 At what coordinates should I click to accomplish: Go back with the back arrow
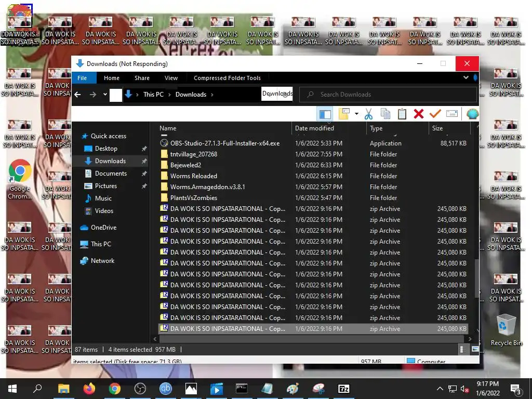click(78, 95)
